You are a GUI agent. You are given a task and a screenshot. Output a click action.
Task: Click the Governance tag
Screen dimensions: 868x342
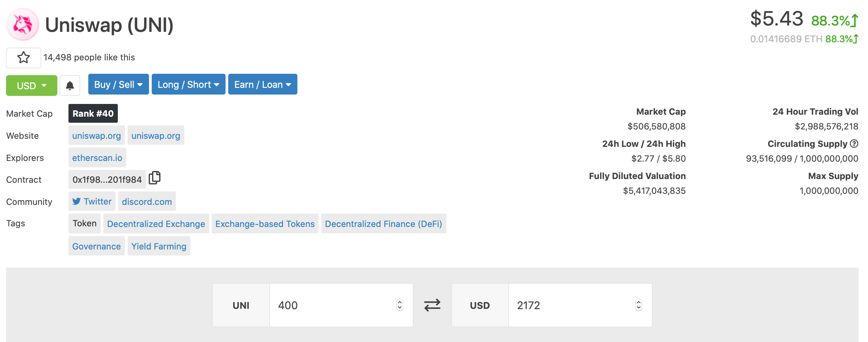pos(96,246)
